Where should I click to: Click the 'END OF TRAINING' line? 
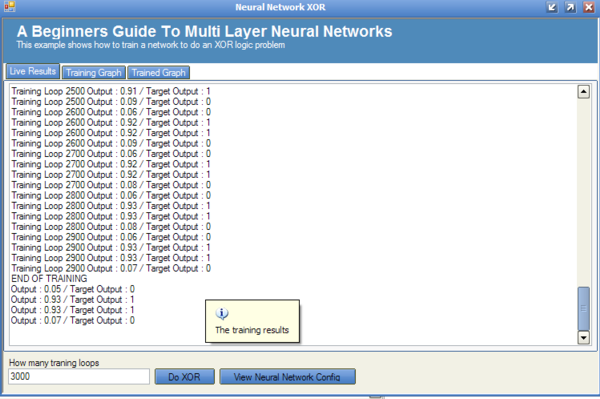(49, 278)
